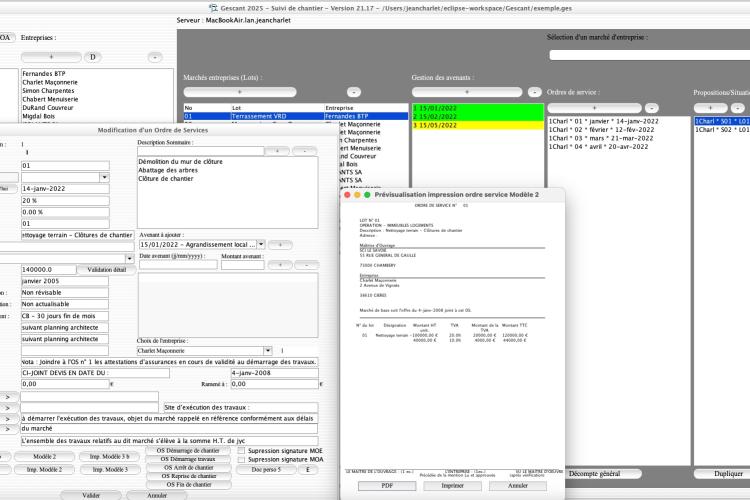Add a lot under Marchés entreprises (Lots)

point(240,92)
